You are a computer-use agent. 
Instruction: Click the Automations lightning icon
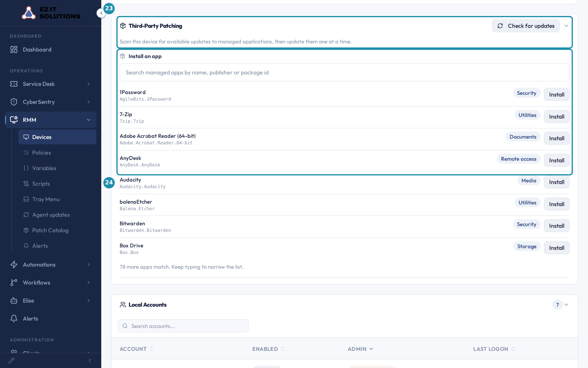[14, 265]
